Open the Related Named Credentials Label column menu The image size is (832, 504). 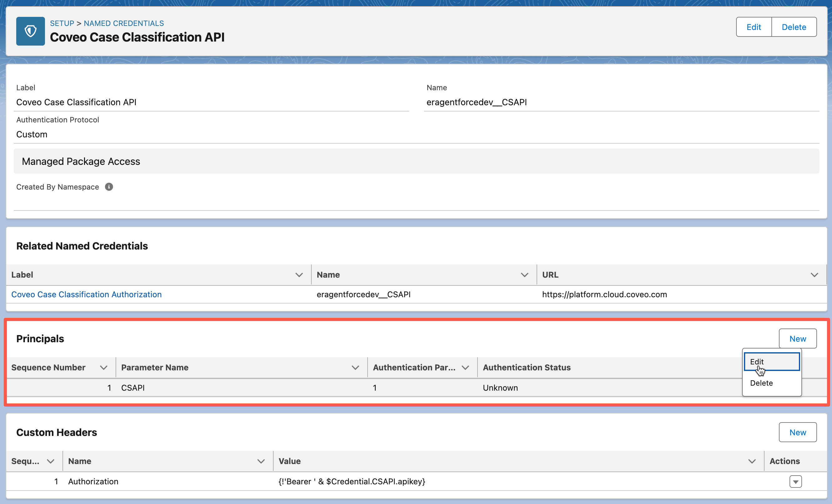click(299, 275)
